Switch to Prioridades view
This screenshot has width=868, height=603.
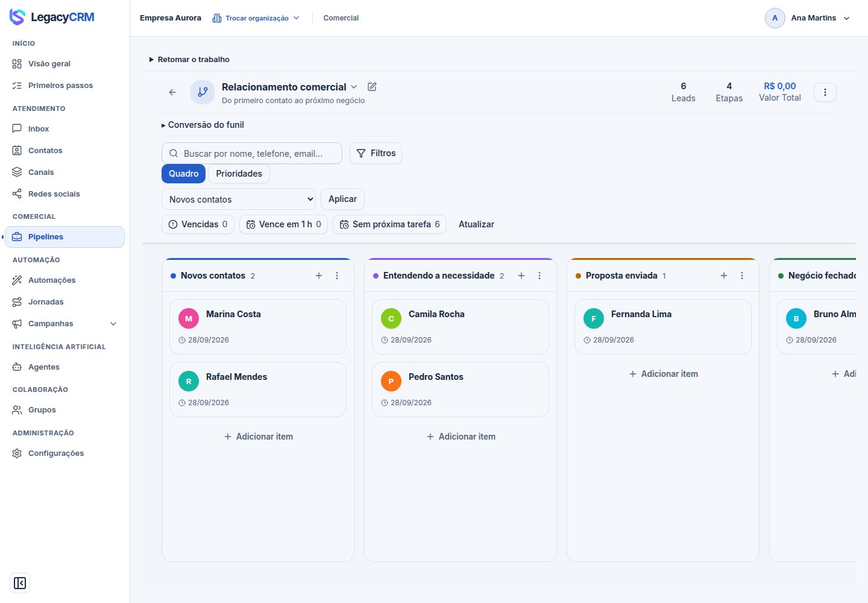pos(239,174)
